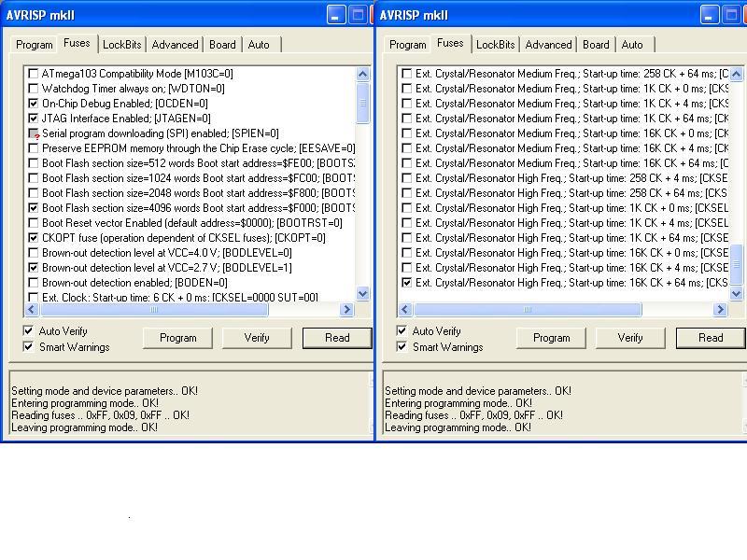
Task: Check Preserve EEPROM memory through Chip Erase
Action: click(35, 148)
